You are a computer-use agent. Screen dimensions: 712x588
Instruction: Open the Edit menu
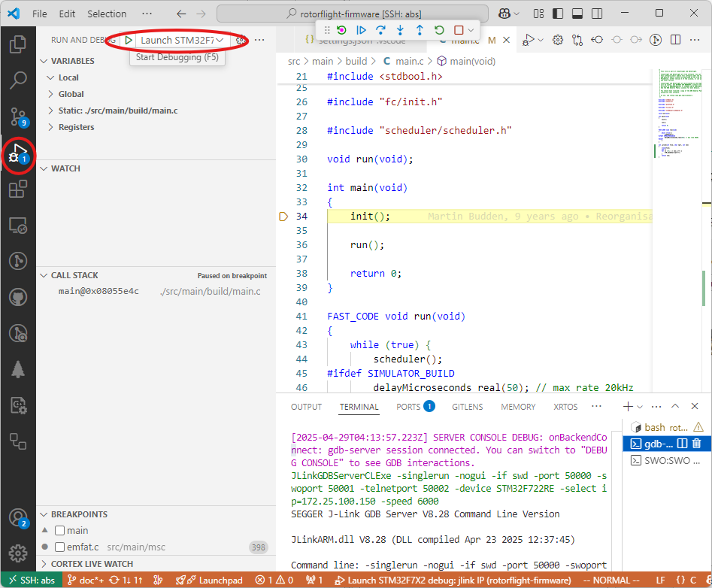tap(67, 14)
